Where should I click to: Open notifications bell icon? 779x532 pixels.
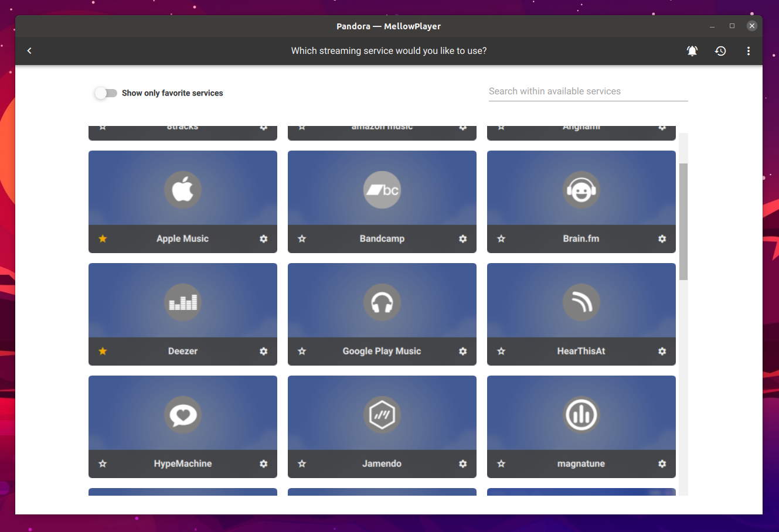pos(692,51)
